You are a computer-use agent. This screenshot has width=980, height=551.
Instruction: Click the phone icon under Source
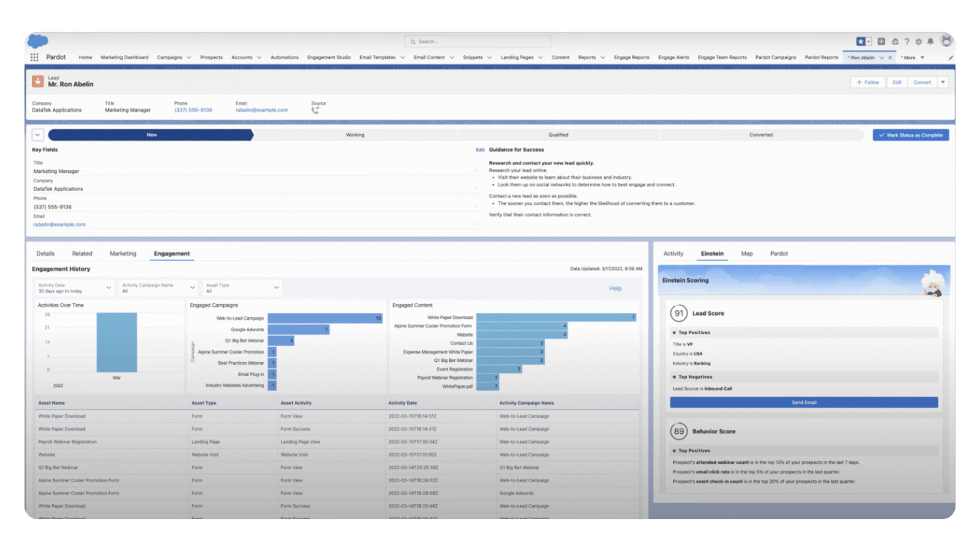315,110
